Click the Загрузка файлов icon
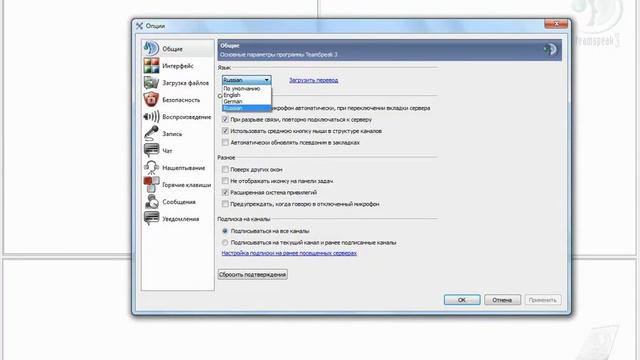The width and height of the screenshot is (640, 360). tap(151, 82)
